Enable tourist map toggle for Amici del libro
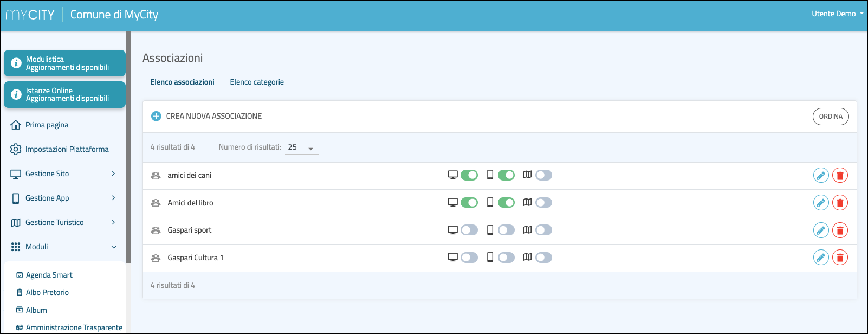This screenshot has width=868, height=334. point(543,203)
